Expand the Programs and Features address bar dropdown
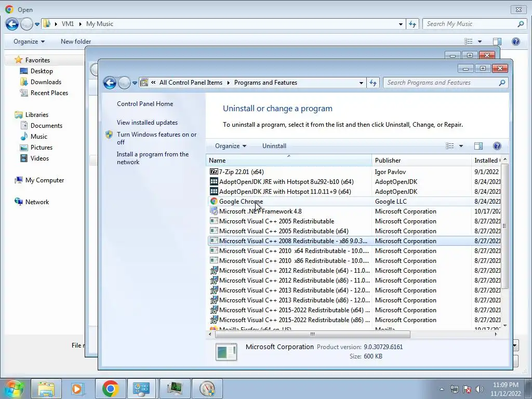Screen dimensions: 532x399 pyautogui.click(x=361, y=83)
